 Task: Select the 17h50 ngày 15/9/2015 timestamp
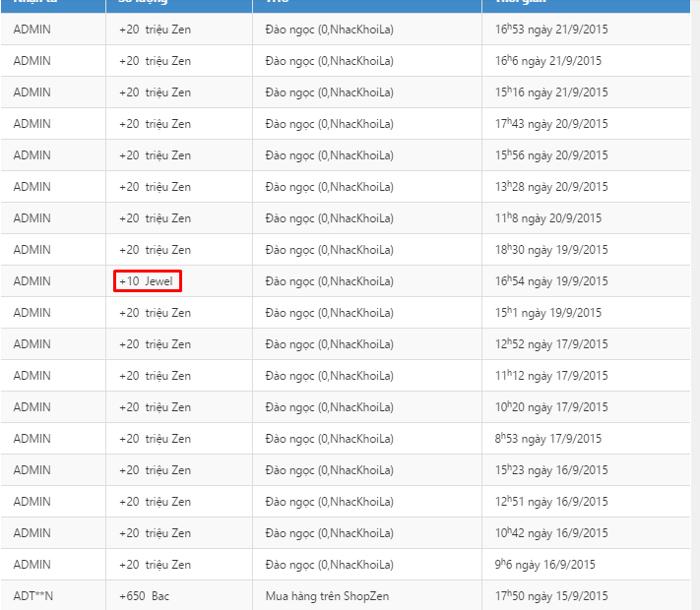tap(551, 596)
